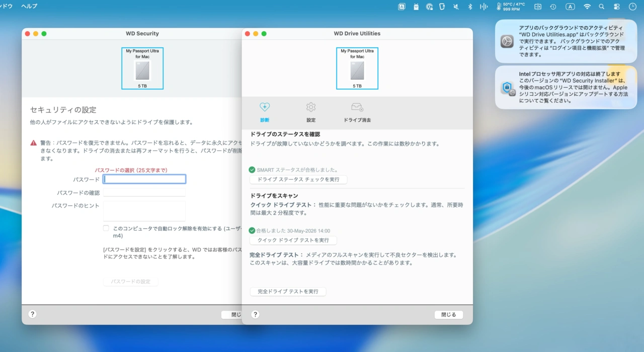
Task: Click the mug-shaped menu bar icon
Action: point(442,7)
